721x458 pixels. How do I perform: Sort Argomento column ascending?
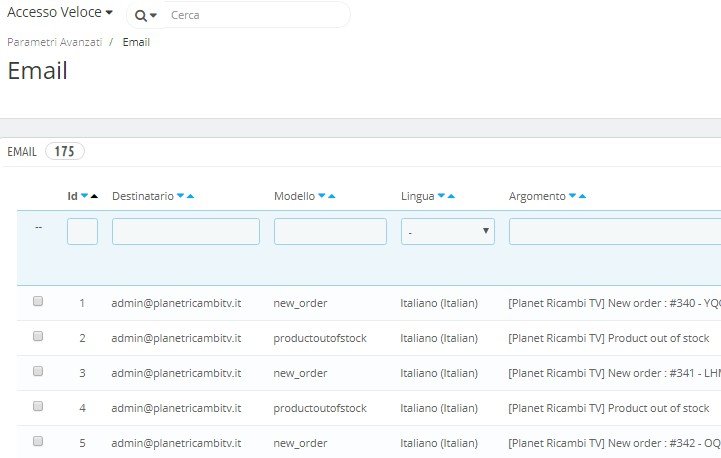click(582, 196)
